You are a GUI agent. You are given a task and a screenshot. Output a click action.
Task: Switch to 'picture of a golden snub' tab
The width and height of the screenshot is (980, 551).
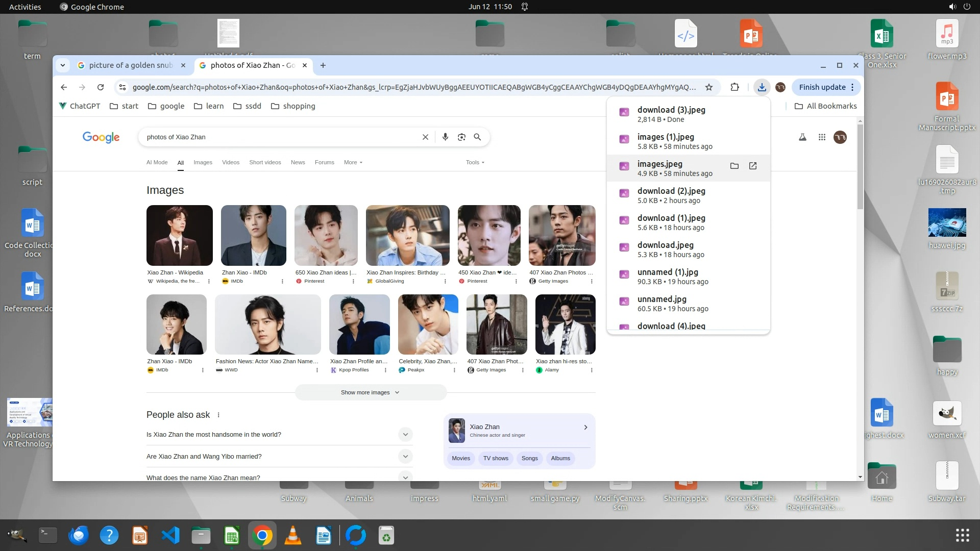click(131, 65)
